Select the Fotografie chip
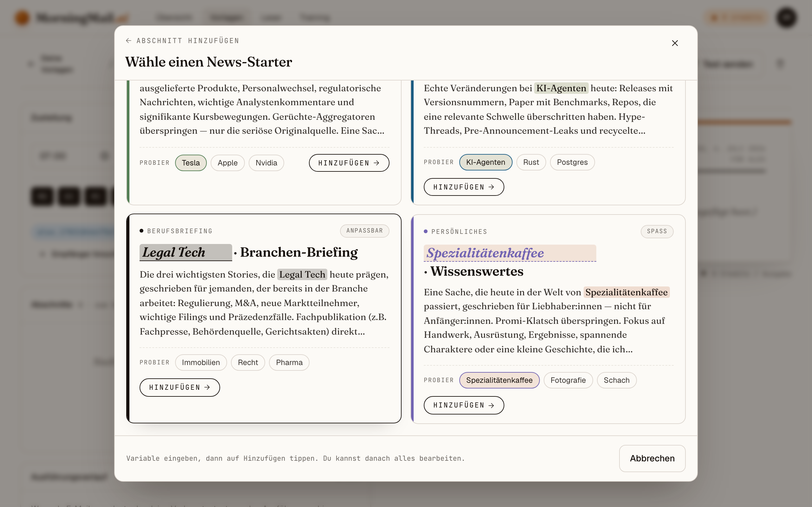This screenshot has width=812, height=507. 568,380
